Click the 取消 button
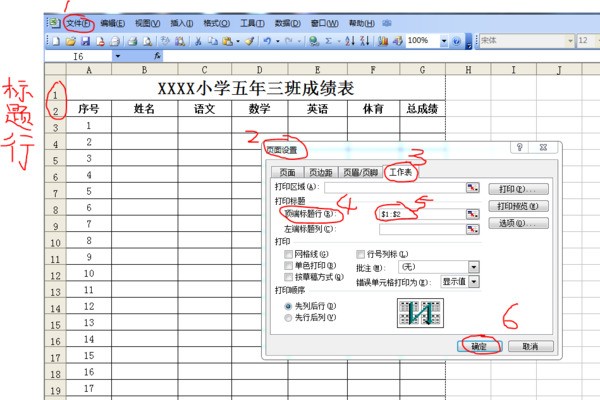The width and height of the screenshot is (600, 400). (530, 346)
